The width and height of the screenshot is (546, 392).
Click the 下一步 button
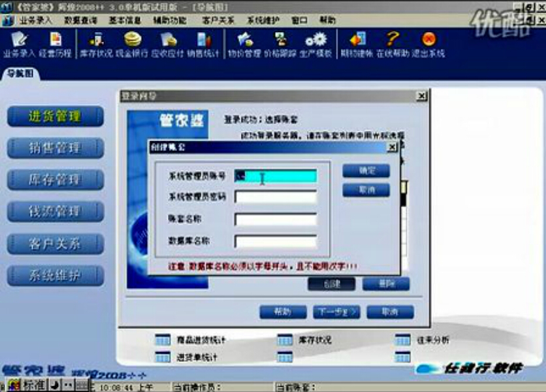click(337, 312)
